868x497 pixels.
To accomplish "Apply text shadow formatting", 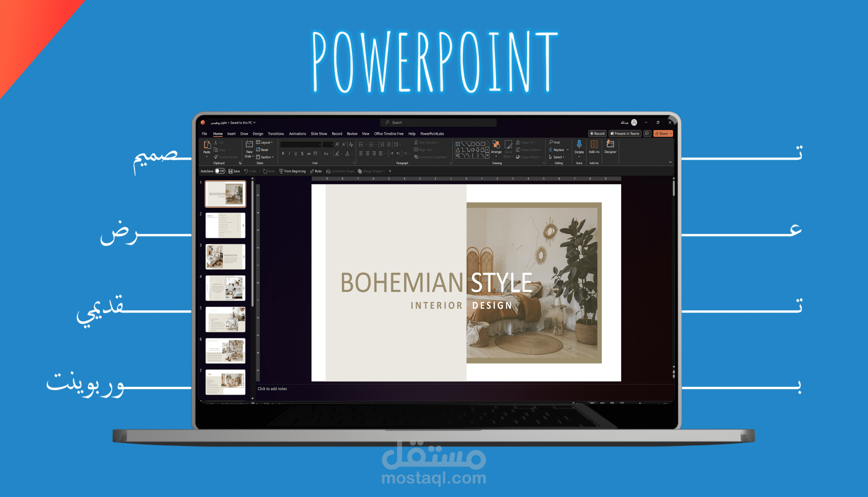I will click(302, 153).
